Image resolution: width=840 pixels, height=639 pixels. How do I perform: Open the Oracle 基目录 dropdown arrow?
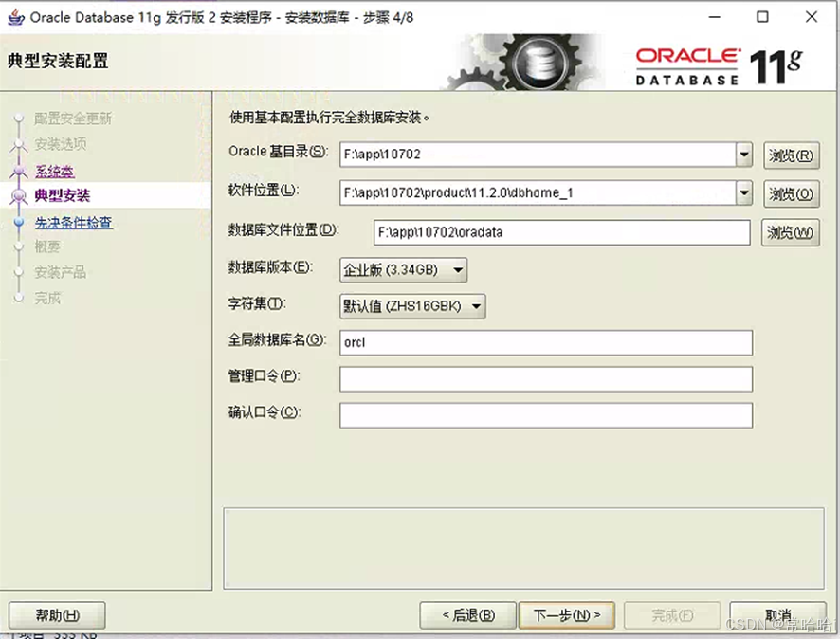(744, 155)
